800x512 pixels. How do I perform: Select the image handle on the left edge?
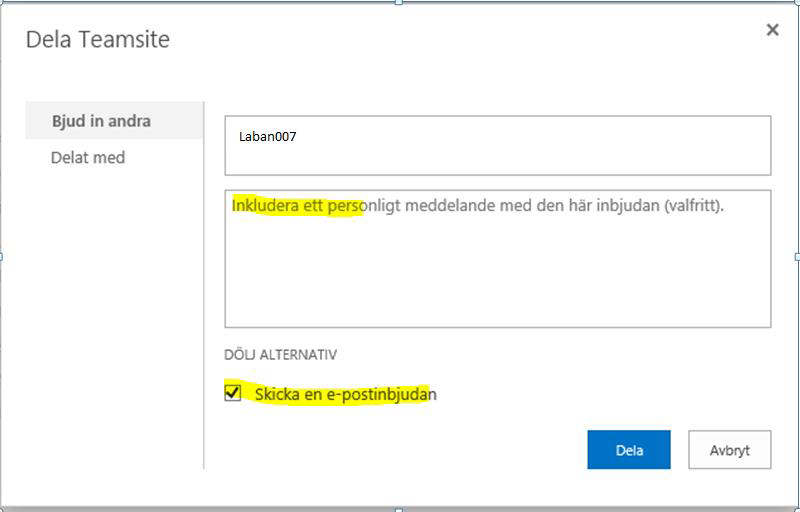(2, 257)
